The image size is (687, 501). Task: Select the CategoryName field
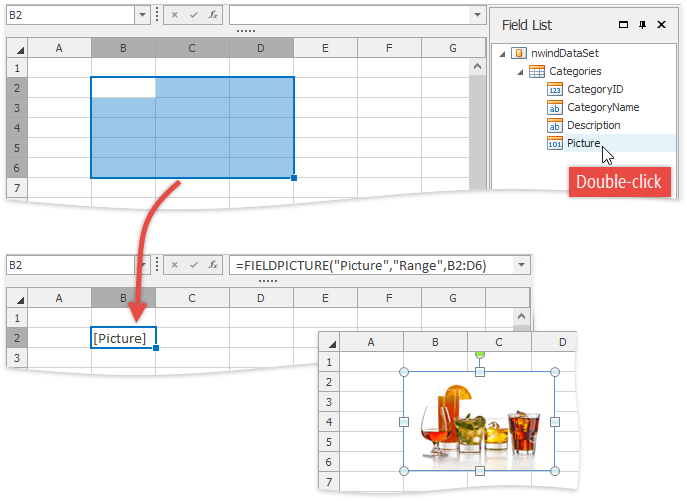[x=603, y=107]
